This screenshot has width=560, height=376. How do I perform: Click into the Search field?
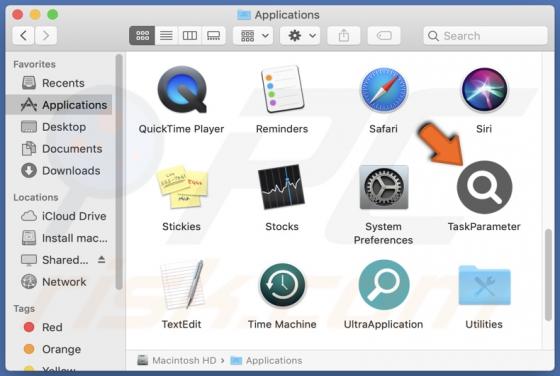point(485,35)
